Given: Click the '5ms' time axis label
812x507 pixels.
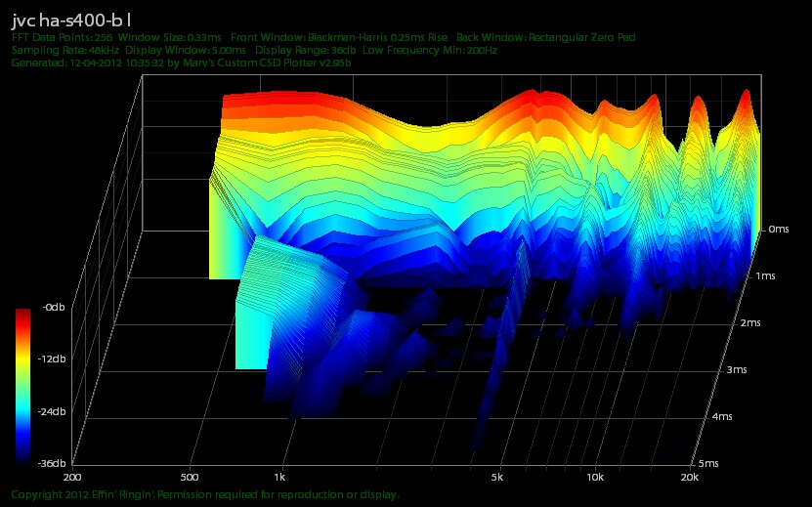Looking at the screenshot, I should click(x=707, y=463).
